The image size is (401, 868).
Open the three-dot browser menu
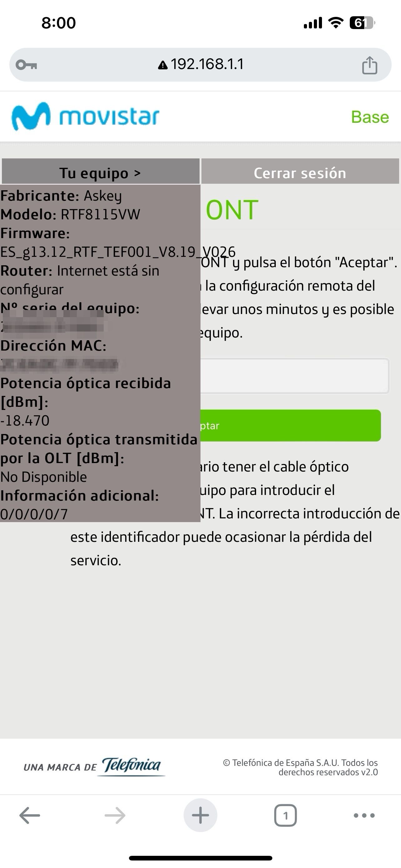(364, 816)
